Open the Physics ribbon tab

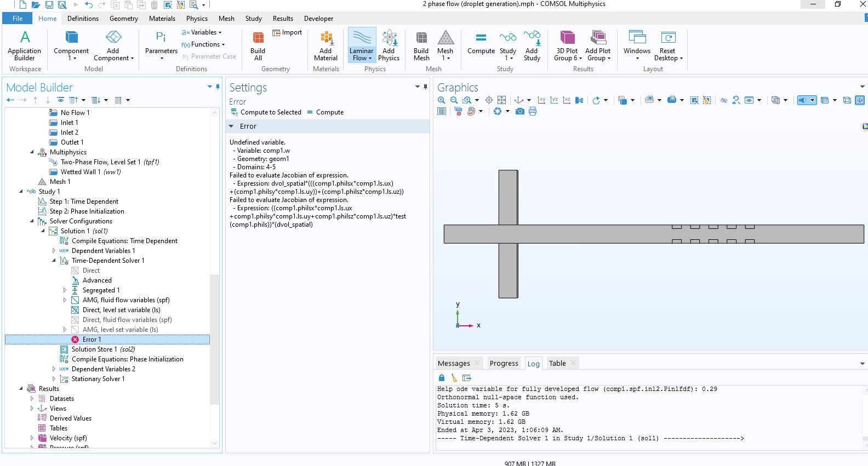(197, 19)
